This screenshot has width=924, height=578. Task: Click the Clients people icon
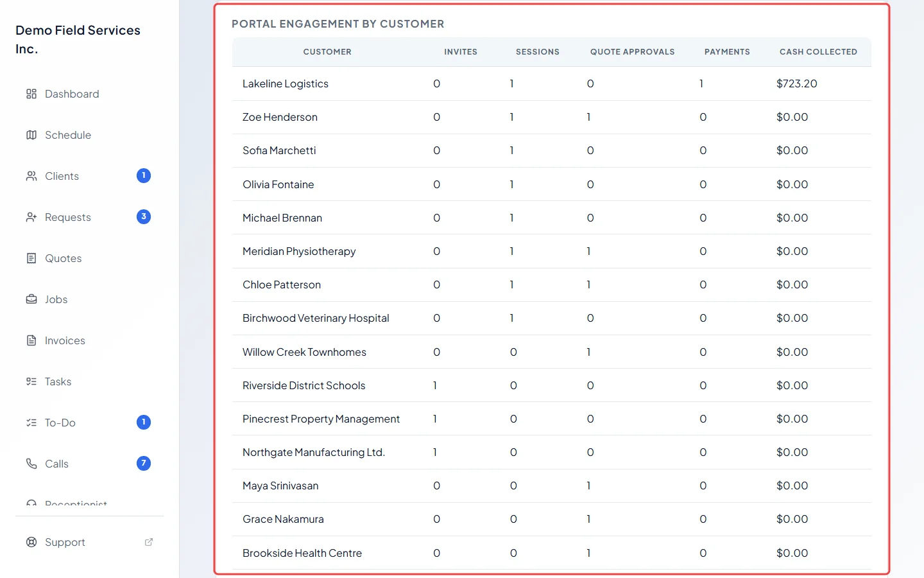31,176
